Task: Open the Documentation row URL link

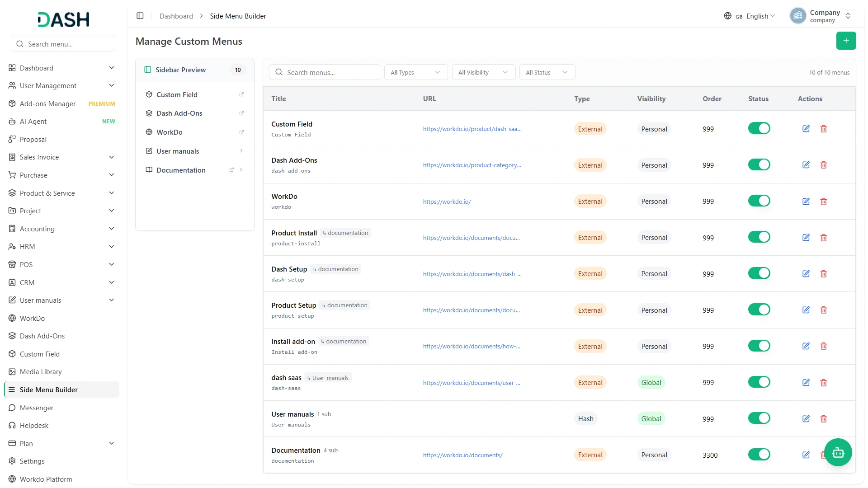Action: [x=462, y=455]
